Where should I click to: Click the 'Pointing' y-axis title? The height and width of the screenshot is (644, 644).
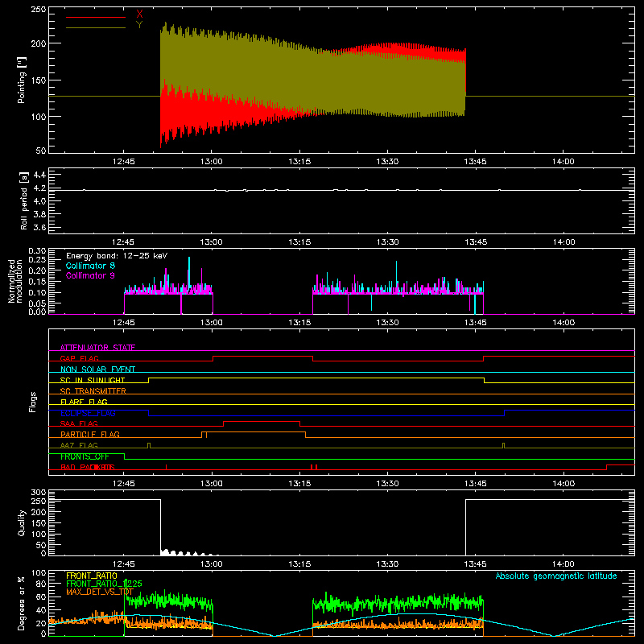[22, 80]
